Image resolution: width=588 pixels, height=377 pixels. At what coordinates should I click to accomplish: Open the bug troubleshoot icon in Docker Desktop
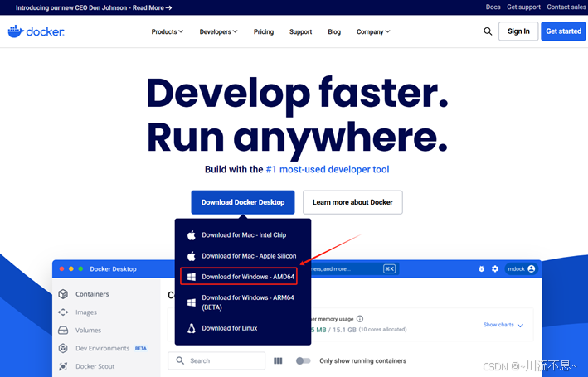tap(482, 268)
